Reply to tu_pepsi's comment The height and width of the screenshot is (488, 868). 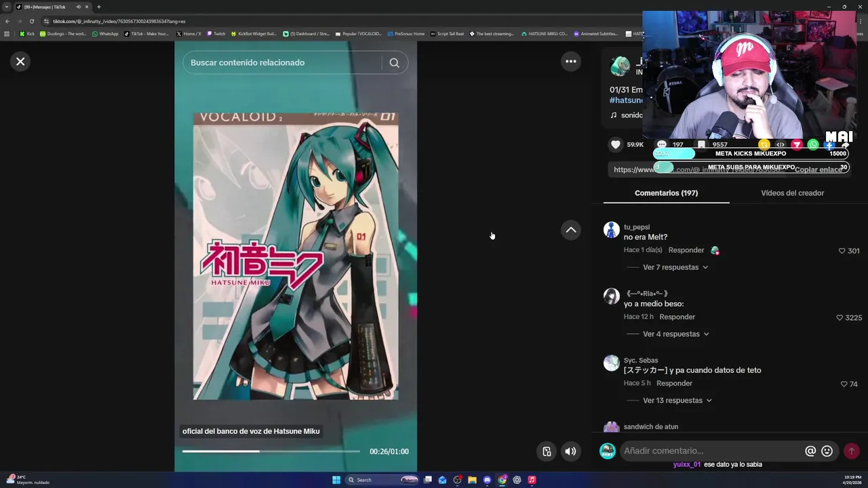point(686,250)
